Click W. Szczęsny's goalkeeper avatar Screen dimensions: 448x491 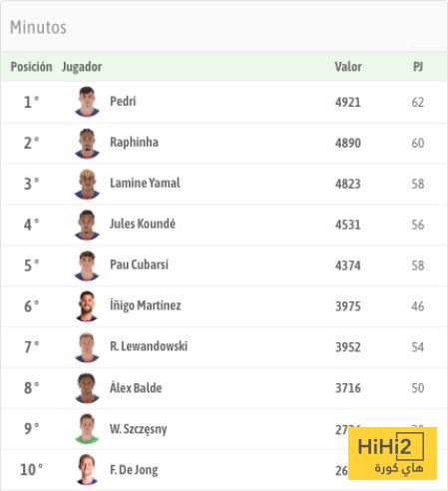pos(87,429)
